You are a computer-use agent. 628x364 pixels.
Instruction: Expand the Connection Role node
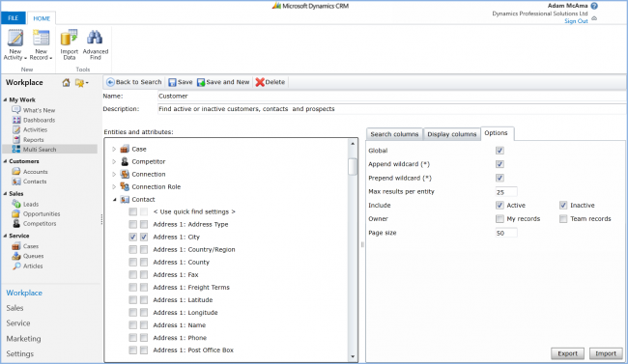114,186
